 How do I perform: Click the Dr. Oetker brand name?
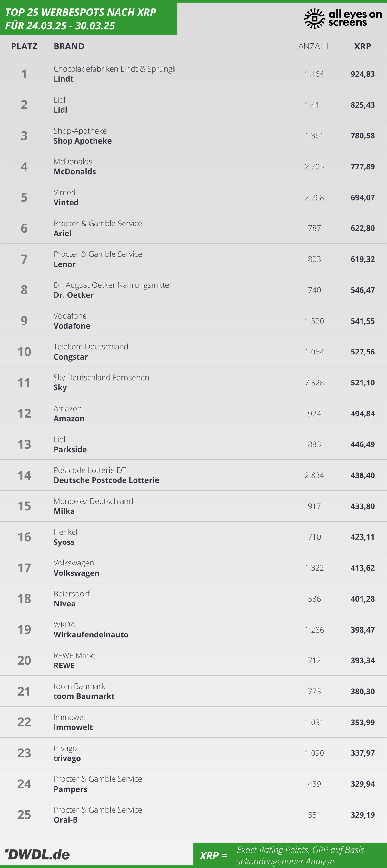point(74,295)
